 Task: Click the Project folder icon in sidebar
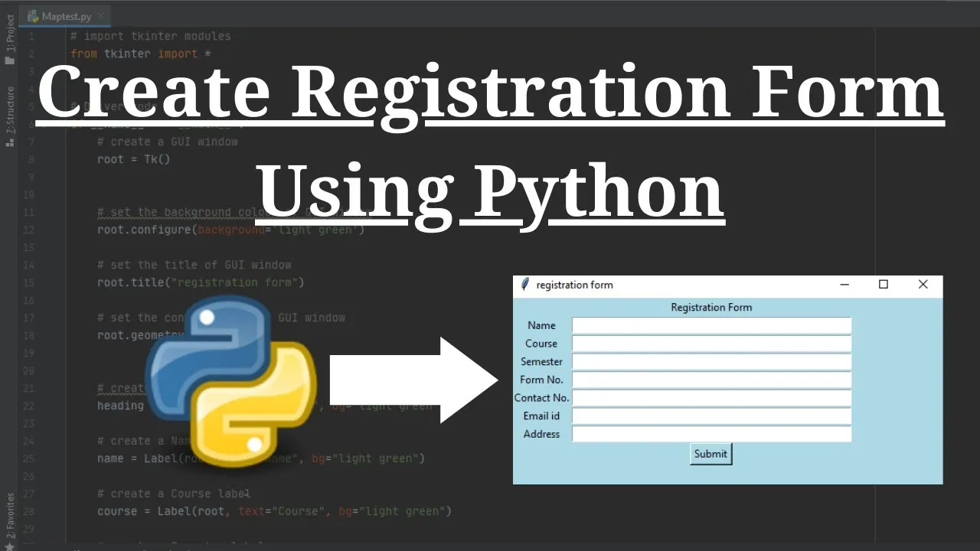[9, 60]
